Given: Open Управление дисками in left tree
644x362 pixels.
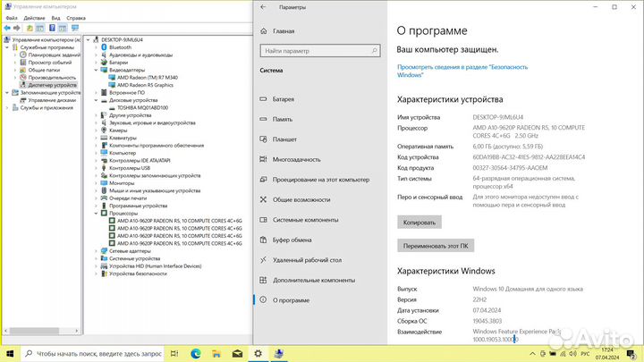Looking at the screenshot, I should coord(52,100).
